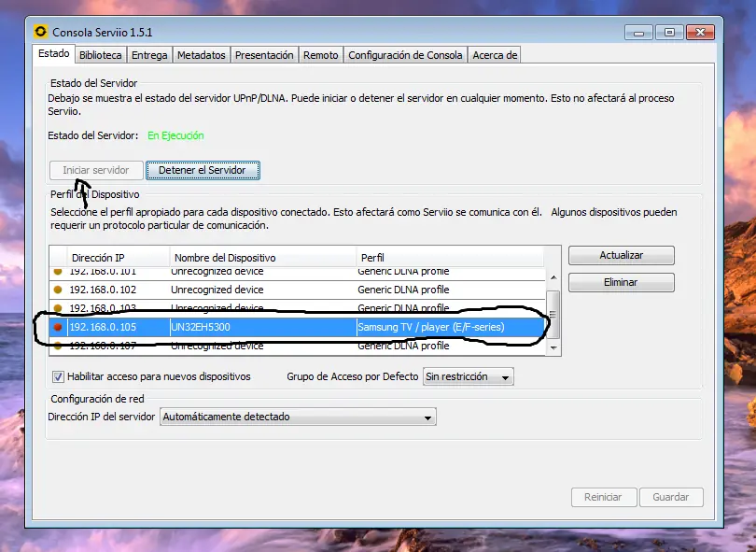
Task: Click status dot for 192.168.0.102 row
Action: coord(58,290)
